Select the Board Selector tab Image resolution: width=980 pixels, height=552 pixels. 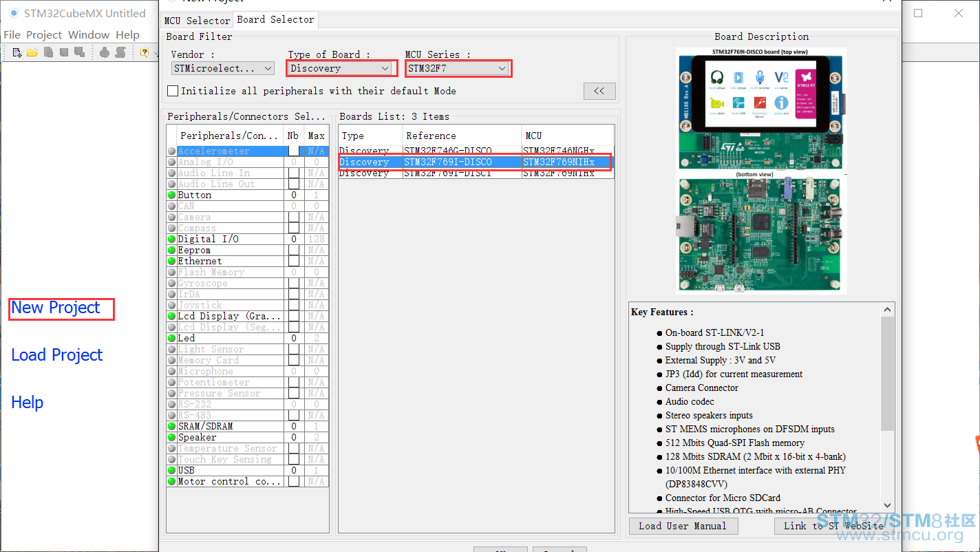[275, 20]
